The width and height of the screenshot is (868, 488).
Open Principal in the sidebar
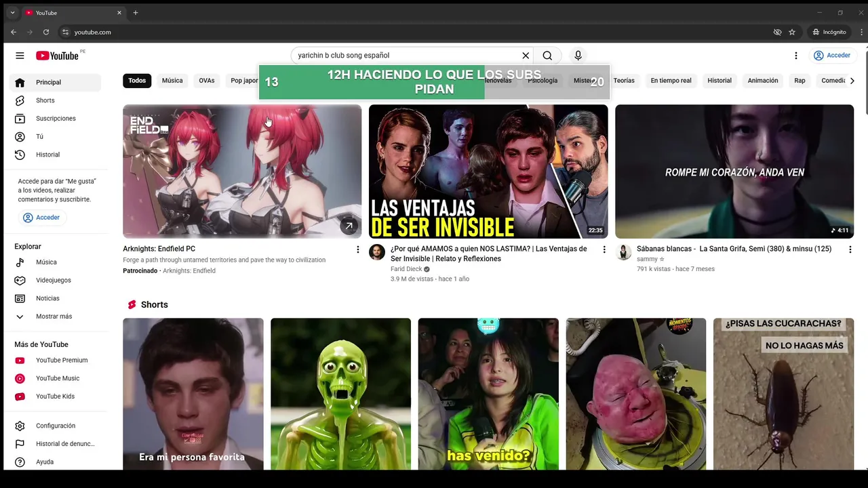point(55,82)
